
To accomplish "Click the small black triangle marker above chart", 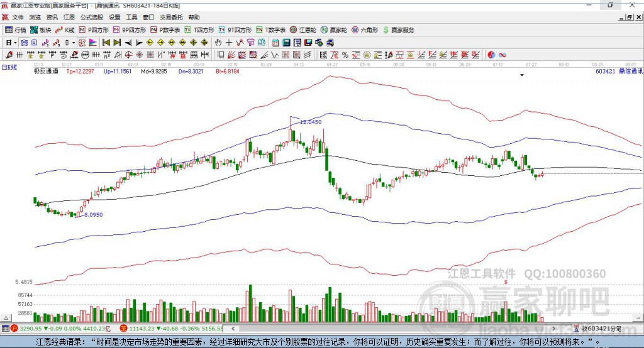I will (x=522, y=75).
